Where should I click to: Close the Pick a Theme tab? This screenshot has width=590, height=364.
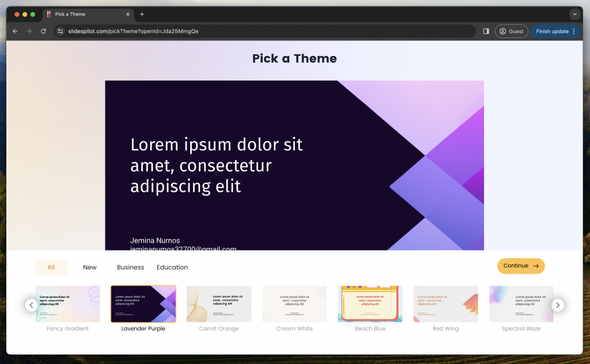pyautogui.click(x=127, y=14)
